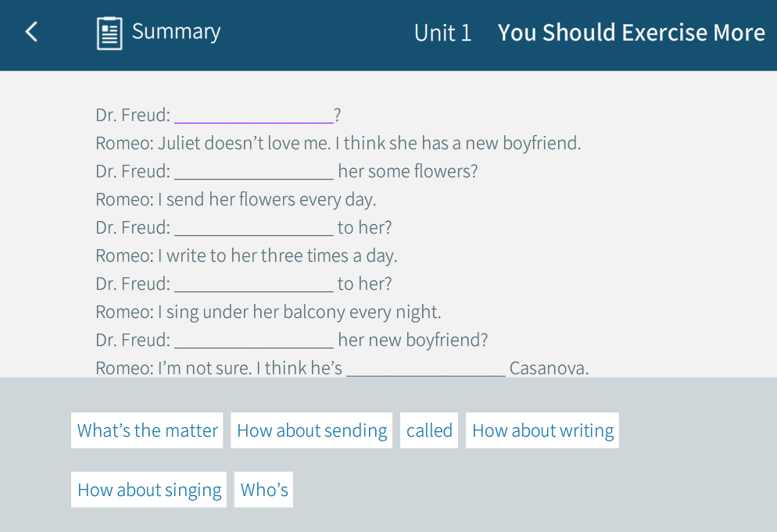
Task: Click the Summary label in header
Action: point(176,32)
